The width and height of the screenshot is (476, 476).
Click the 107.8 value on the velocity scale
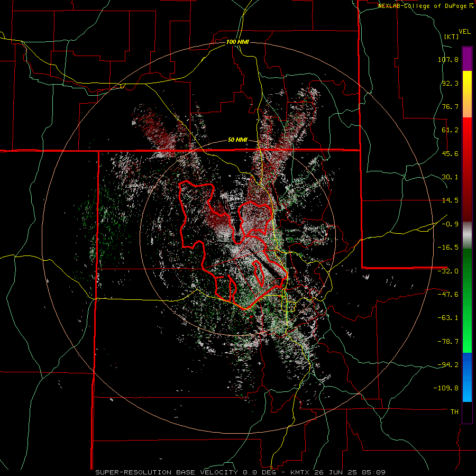click(448, 59)
